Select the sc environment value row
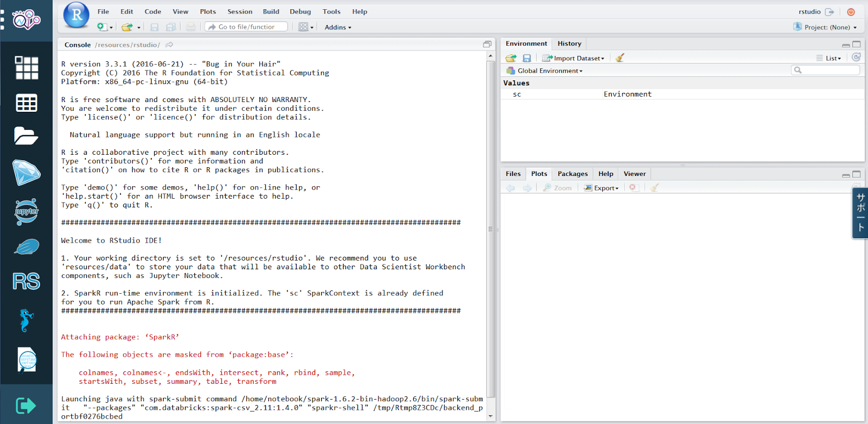The height and width of the screenshot is (424, 868). (682, 94)
